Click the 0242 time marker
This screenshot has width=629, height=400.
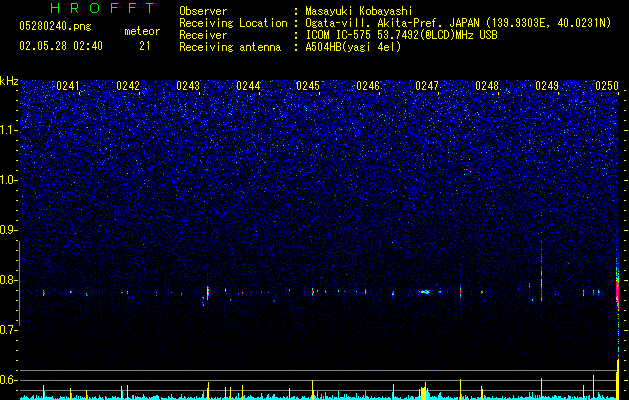pos(128,85)
